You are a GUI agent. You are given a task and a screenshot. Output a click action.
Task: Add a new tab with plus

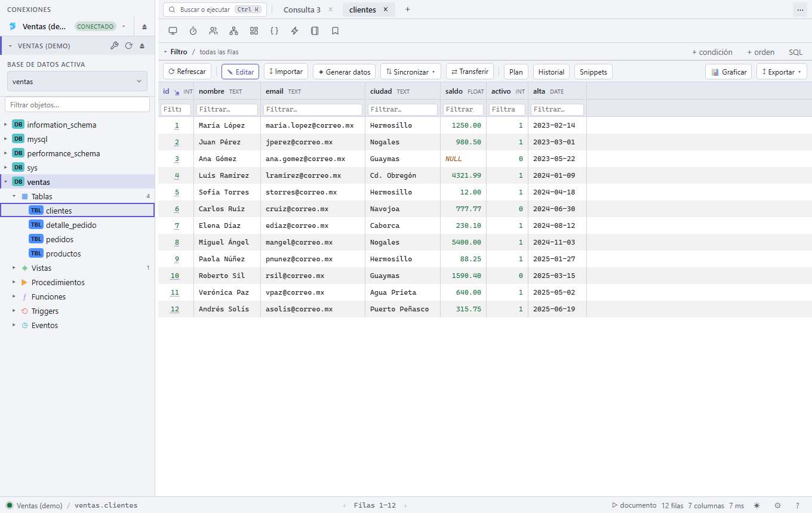click(x=408, y=10)
